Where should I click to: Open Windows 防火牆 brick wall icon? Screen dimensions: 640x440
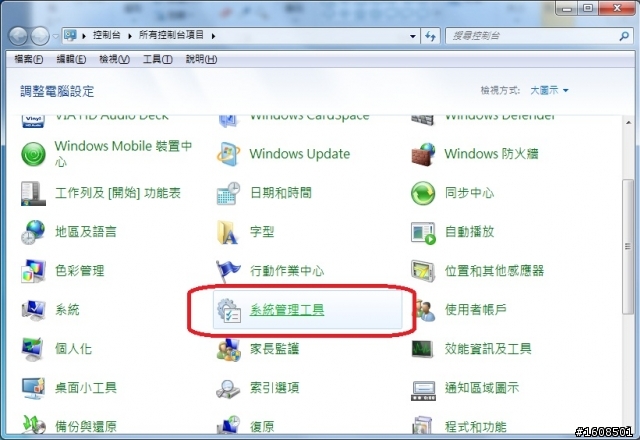423,154
